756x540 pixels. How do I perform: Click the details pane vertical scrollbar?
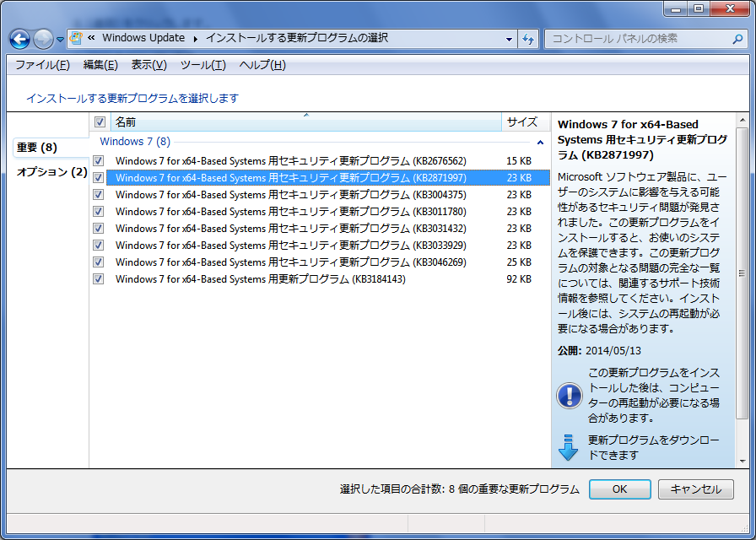click(x=742, y=273)
